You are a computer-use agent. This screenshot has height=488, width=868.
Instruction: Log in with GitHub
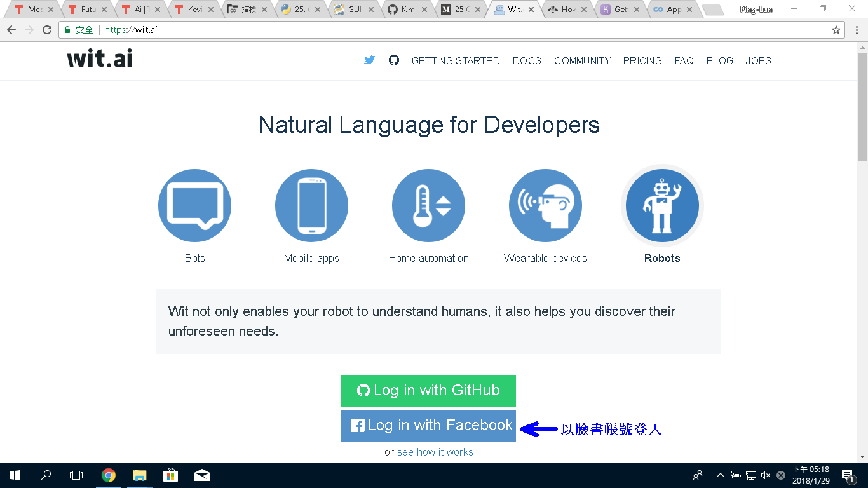(428, 391)
